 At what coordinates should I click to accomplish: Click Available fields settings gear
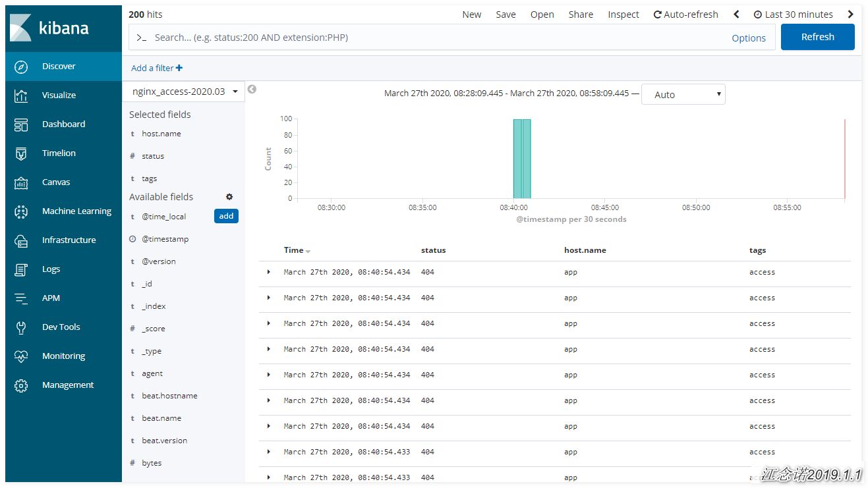pyautogui.click(x=229, y=197)
